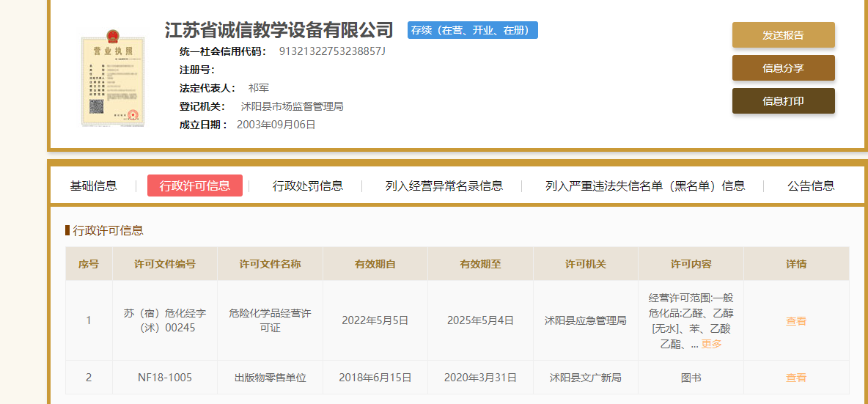Click the 图书 permit content cell
The image size is (868, 404).
691,378
